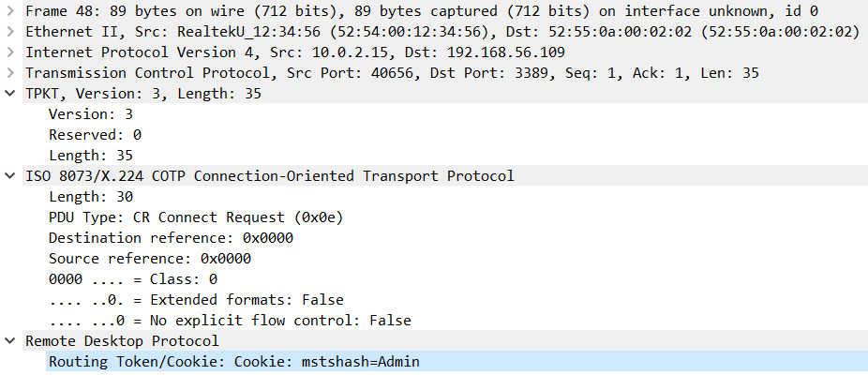Image resolution: width=868 pixels, height=375 pixels.
Task: Expand the Transmission Control Protocol row
Action: click(10, 73)
